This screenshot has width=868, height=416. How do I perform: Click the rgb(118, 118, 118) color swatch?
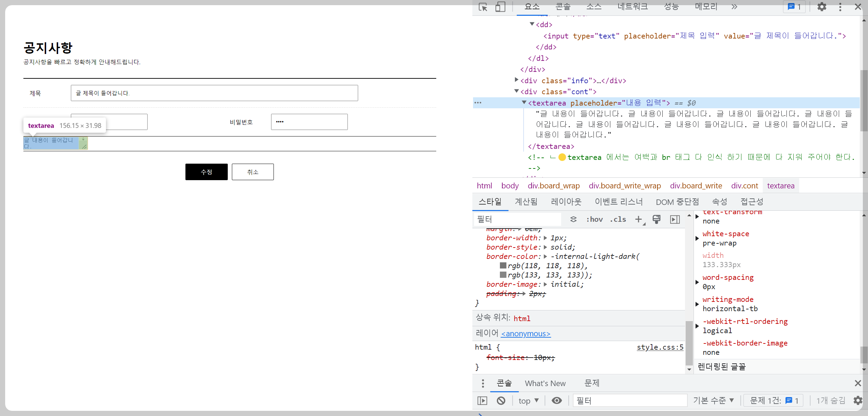pyautogui.click(x=503, y=265)
